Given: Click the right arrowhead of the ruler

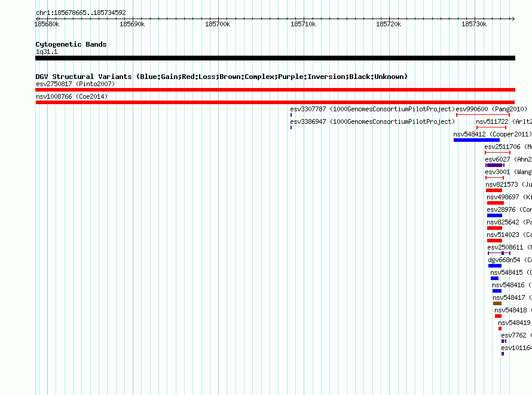Looking at the screenshot, I should (513, 19).
